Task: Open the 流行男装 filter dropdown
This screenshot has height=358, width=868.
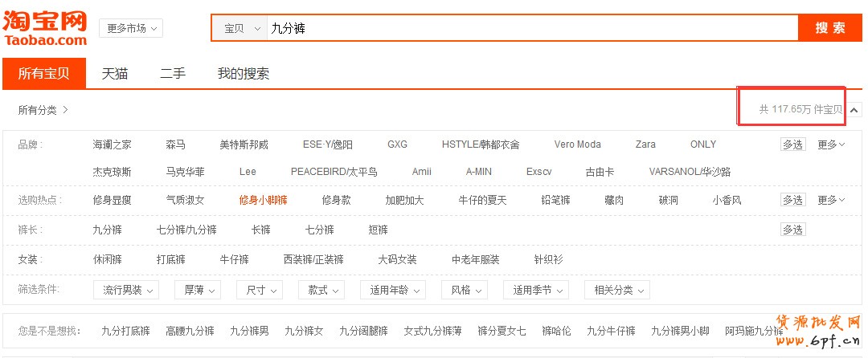Action: 126,290
